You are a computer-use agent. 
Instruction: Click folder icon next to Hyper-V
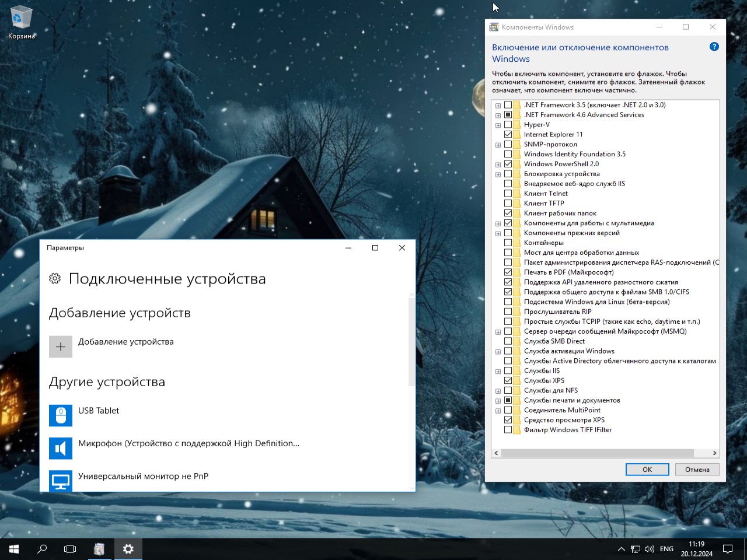[x=517, y=125]
